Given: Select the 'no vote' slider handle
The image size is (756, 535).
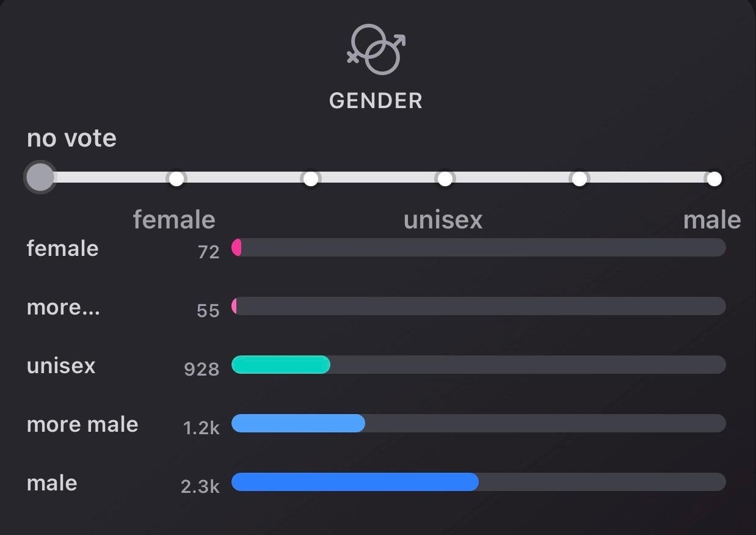Looking at the screenshot, I should [40, 178].
